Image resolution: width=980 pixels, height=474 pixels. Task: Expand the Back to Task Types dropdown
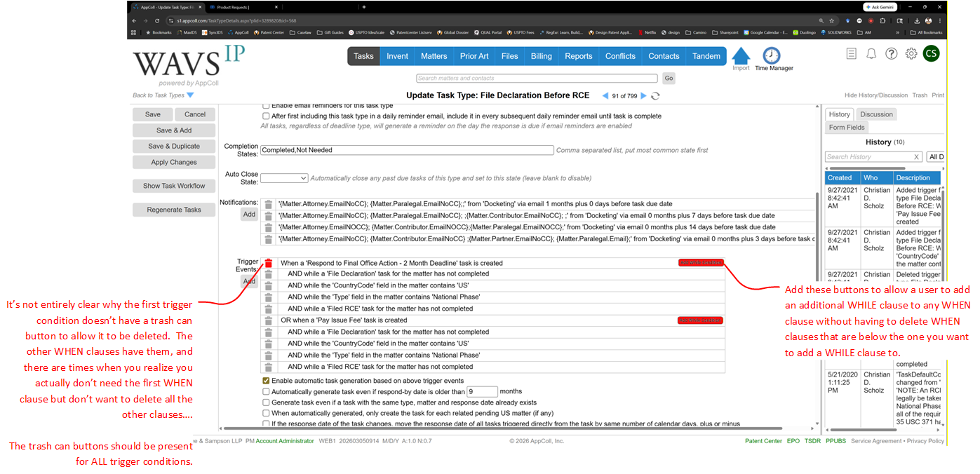(190, 95)
